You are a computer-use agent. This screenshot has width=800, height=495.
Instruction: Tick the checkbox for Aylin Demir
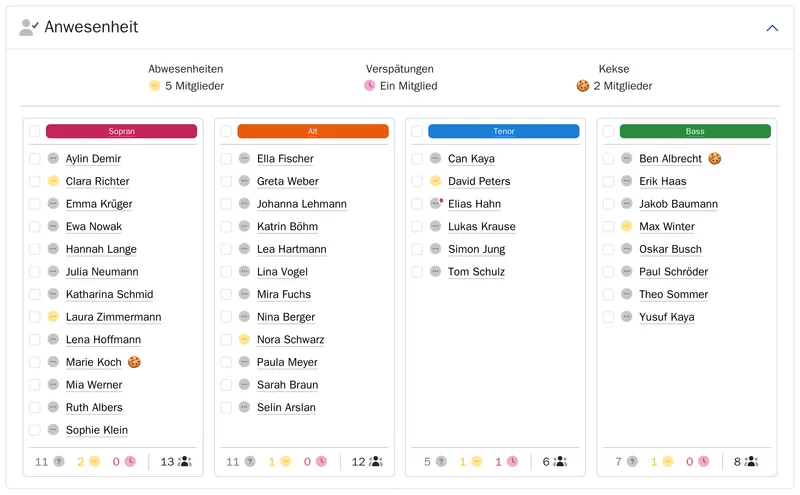pos(35,158)
